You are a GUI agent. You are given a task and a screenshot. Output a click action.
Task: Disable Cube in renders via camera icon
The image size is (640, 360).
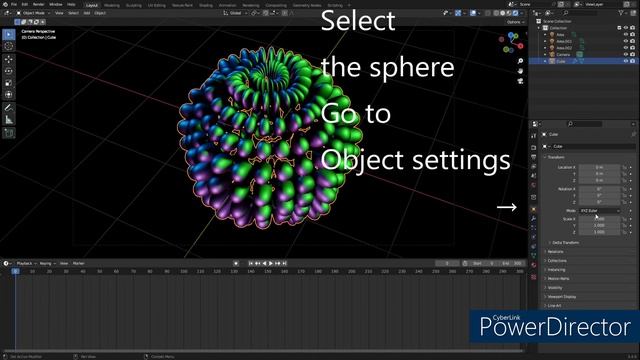633,61
